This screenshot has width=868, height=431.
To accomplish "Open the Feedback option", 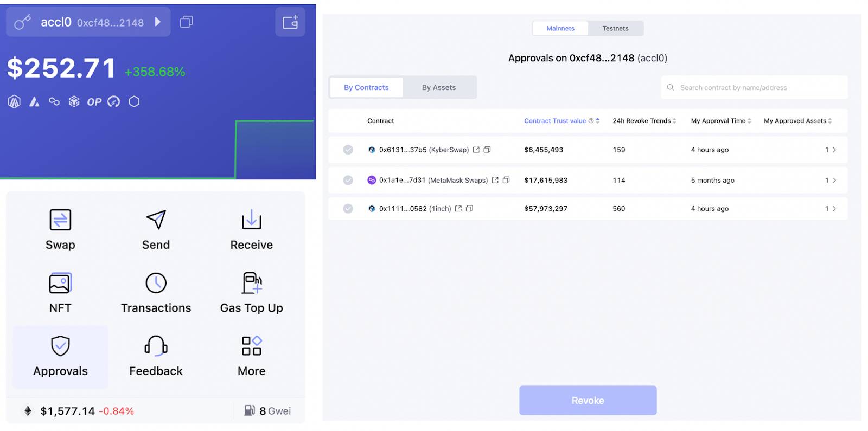I will (156, 356).
